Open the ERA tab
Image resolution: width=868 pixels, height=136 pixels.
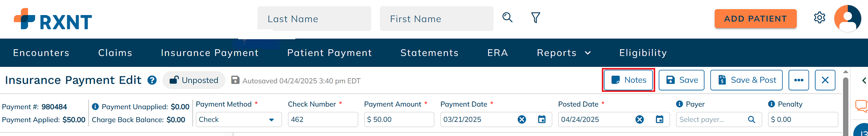pyautogui.click(x=498, y=53)
